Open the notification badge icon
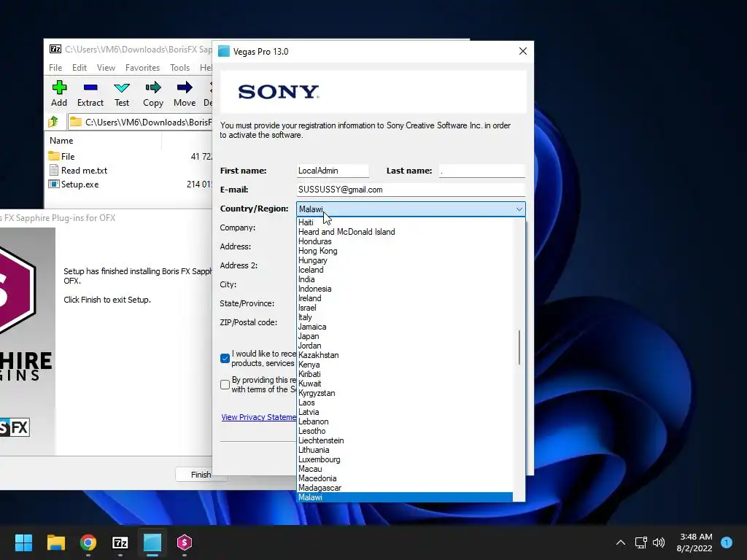This screenshot has width=747, height=560. 727,542
